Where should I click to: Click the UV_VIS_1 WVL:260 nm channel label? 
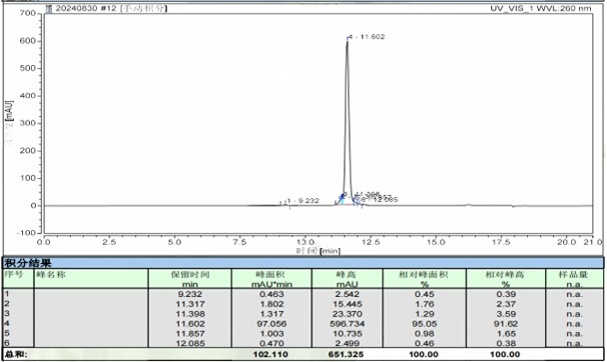(x=541, y=8)
